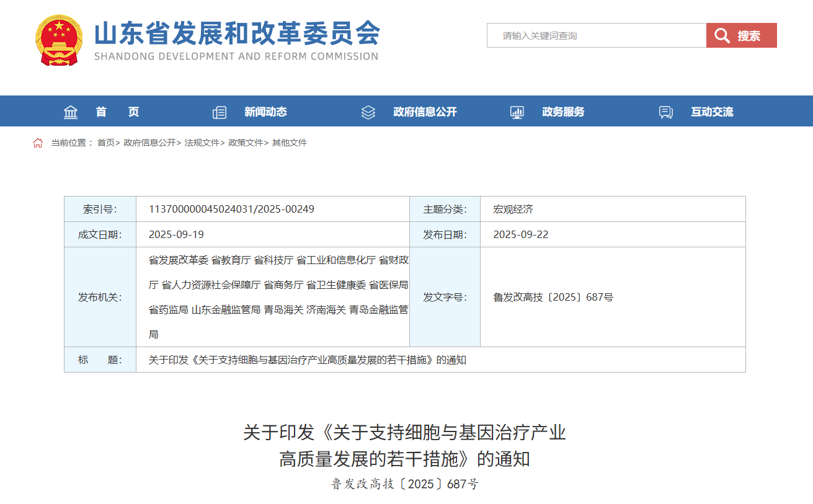Click the layers icon beside 政府信息公开
813x504 pixels.
(368, 112)
